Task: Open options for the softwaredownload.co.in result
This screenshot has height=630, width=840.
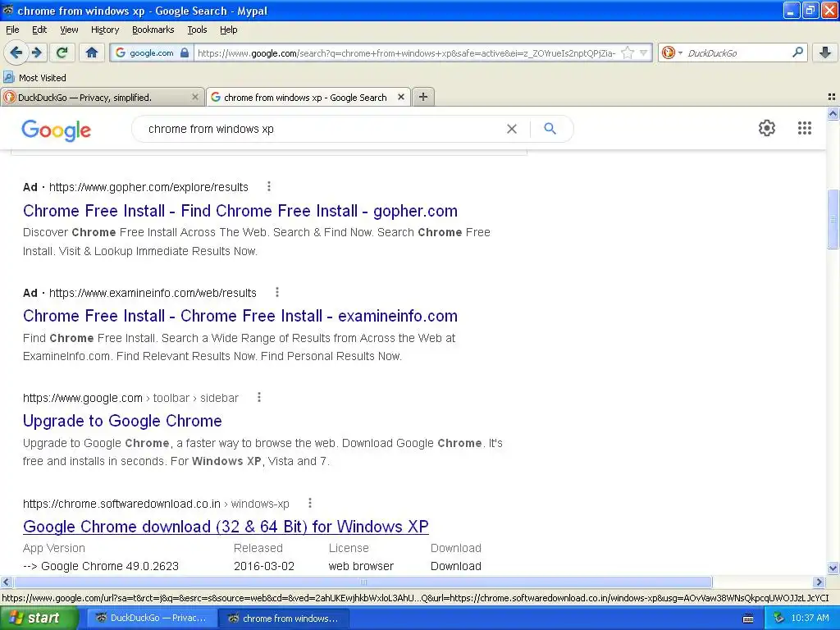Action: (309, 503)
